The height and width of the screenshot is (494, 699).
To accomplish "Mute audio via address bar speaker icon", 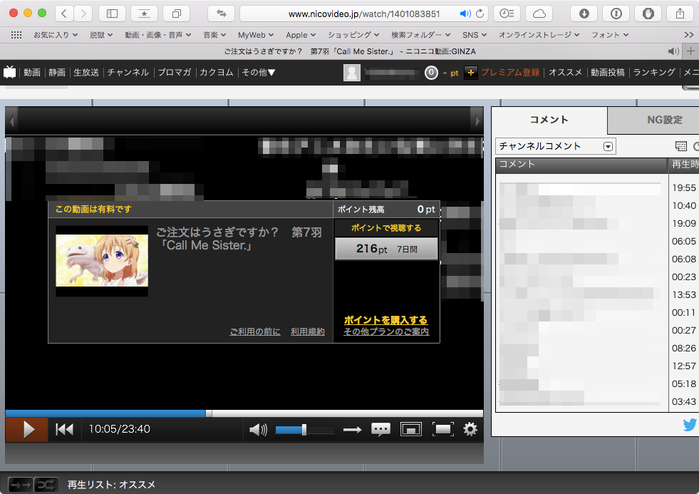I will pos(465,14).
